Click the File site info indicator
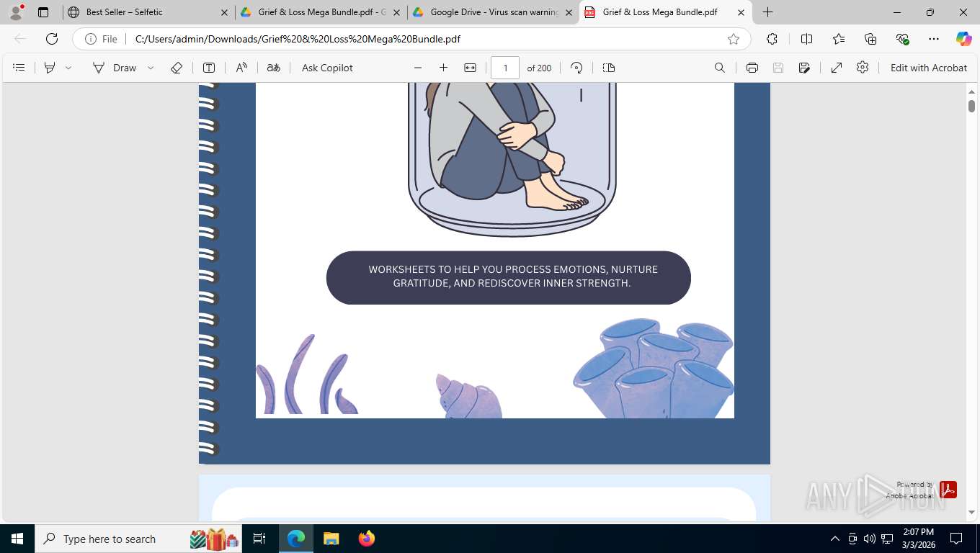 pyautogui.click(x=102, y=39)
